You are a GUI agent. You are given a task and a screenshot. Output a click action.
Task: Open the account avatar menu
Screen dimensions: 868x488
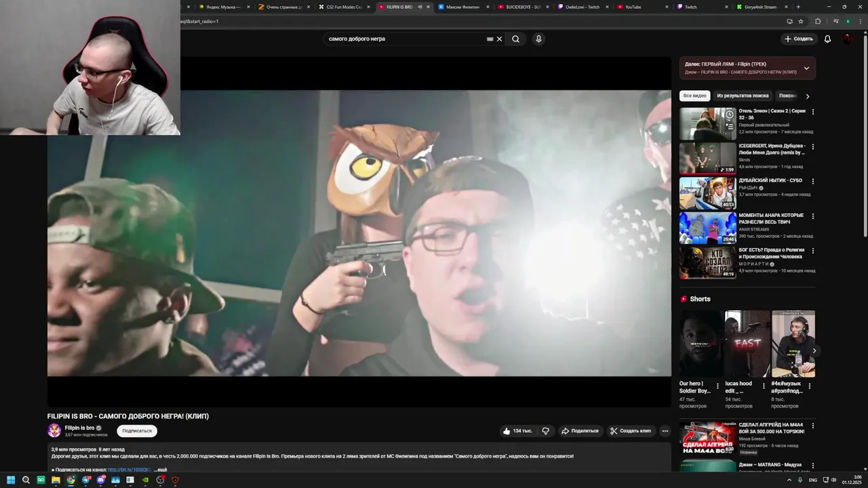[x=847, y=39]
